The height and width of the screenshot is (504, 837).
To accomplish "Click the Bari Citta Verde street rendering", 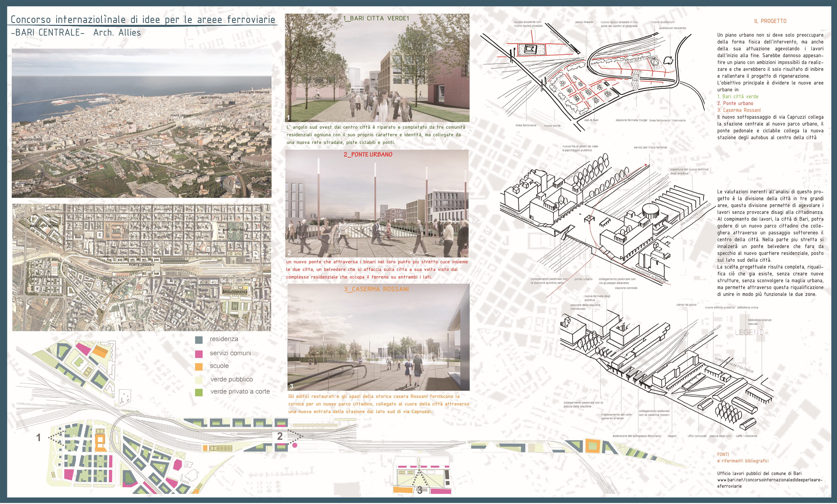I will pos(377,68).
